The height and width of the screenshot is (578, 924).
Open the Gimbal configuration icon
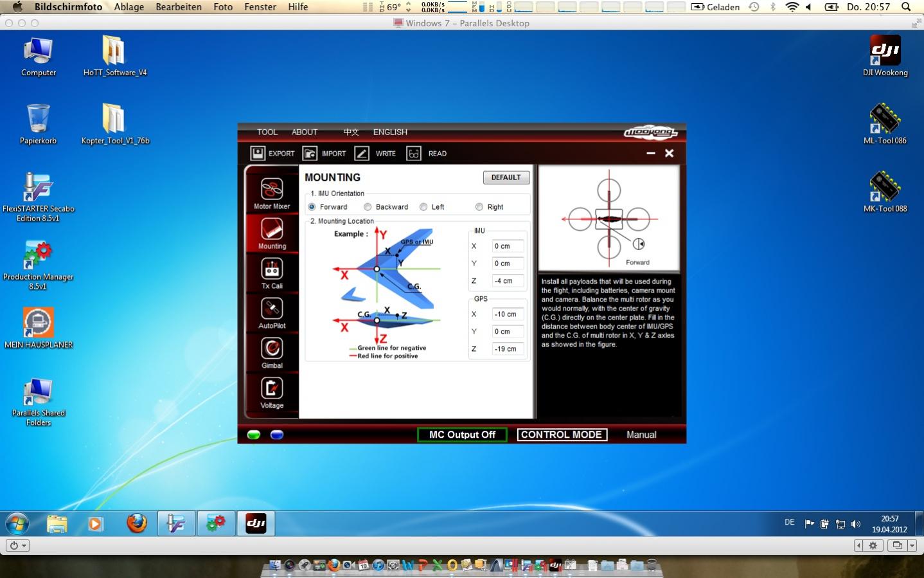click(x=272, y=350)
